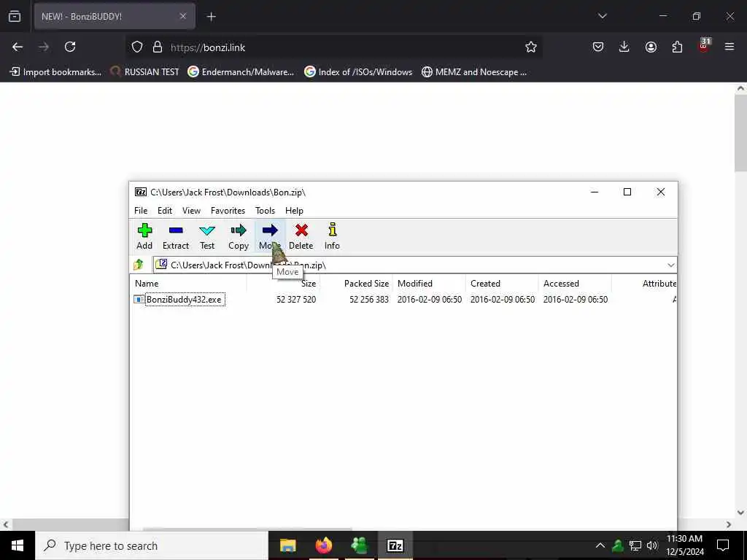Open the Firefox extensions puzzle icon
747x560 pixels.
click(677, 47)
